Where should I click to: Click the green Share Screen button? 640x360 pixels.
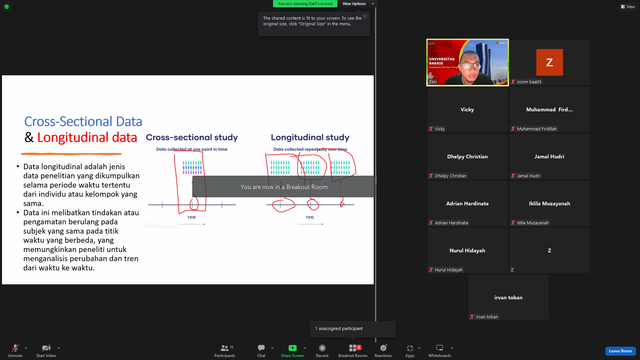(292, 350)
